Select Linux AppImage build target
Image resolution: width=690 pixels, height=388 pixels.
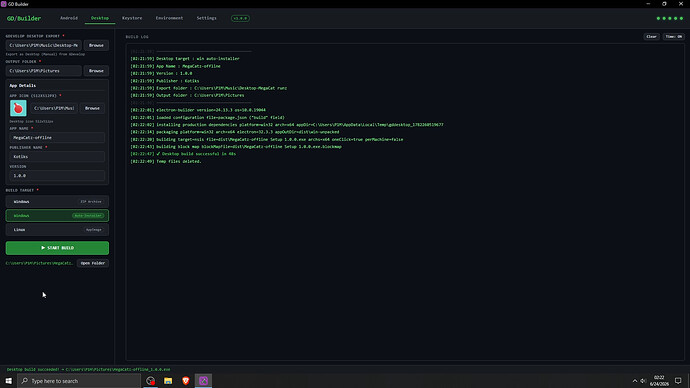[57, 230]
